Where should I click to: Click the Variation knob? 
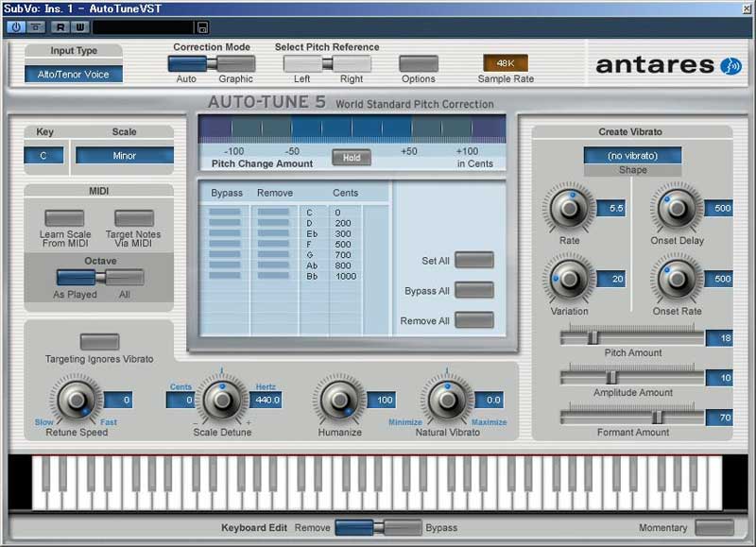(x=570, y=279)
